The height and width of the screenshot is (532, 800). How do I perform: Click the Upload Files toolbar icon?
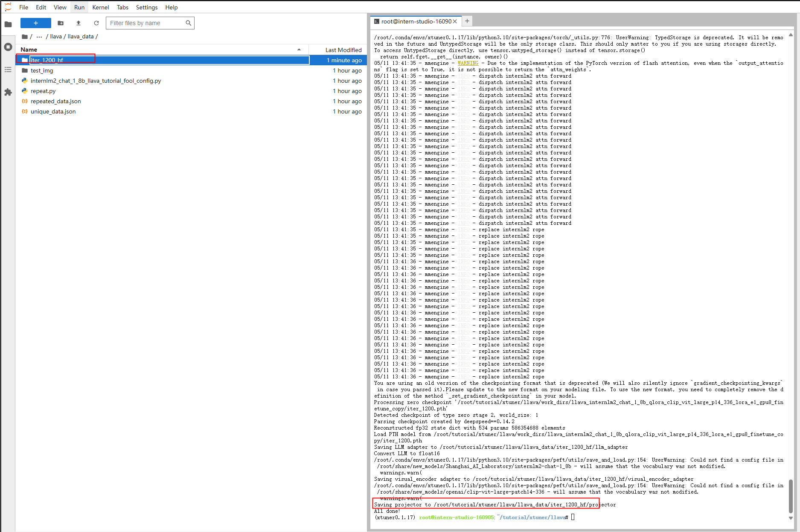79,23
